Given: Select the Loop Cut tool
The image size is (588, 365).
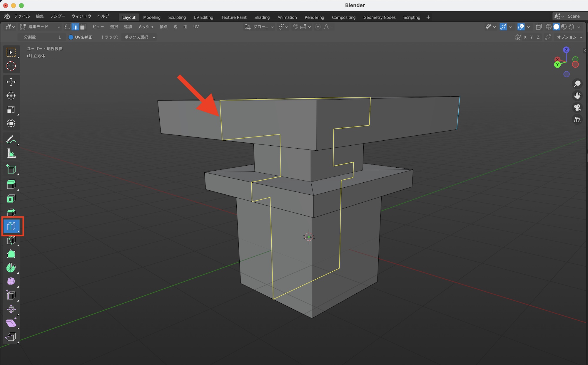Looking at the screenshot, I should click(x=11, y=226).
